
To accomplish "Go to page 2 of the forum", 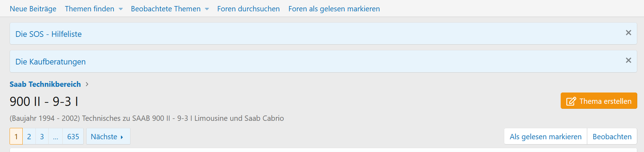I will (29, 136).
